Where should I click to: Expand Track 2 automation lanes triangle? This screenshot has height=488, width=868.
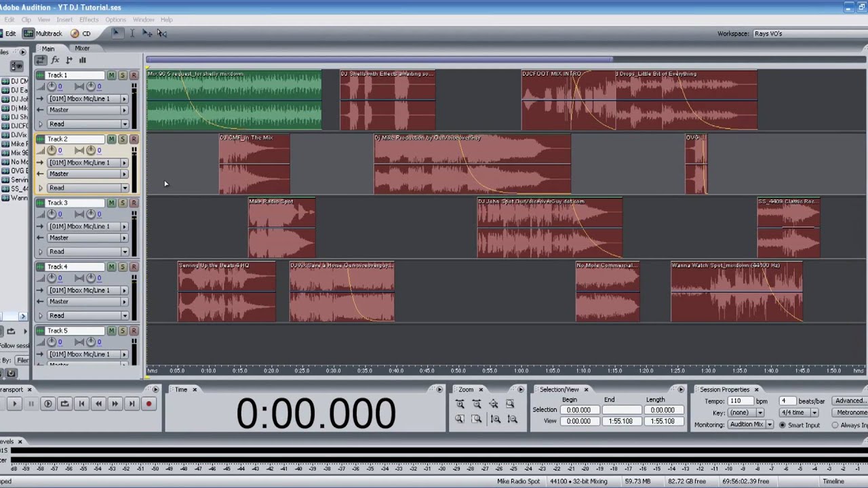(41, 188)
